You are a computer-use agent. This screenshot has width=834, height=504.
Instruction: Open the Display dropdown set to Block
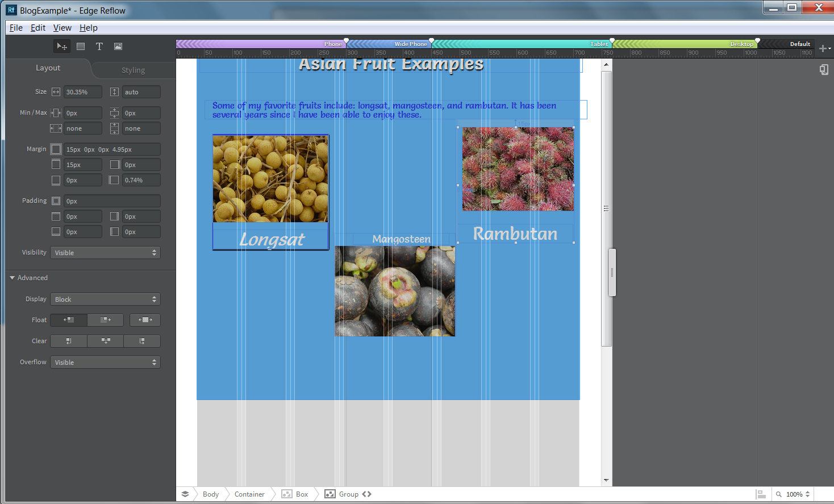click(105, 299)
